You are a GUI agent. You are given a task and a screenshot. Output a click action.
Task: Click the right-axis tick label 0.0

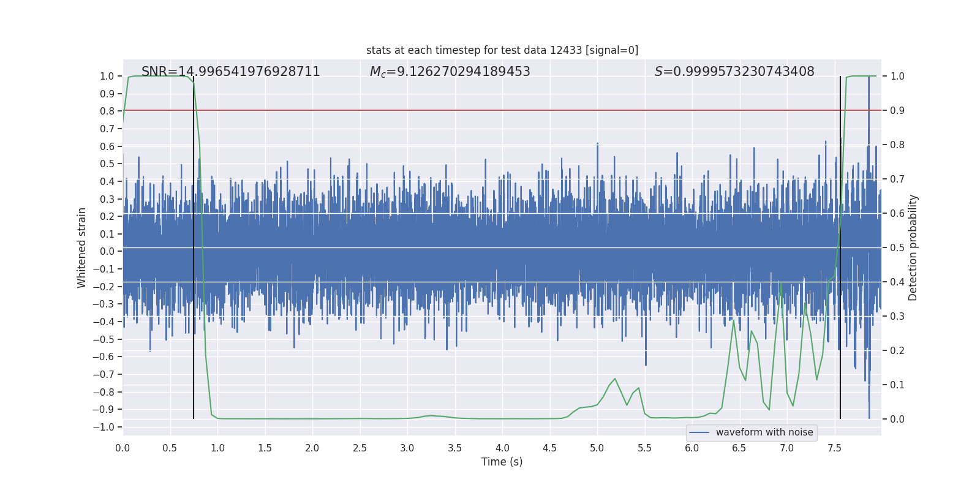pyautogui.click(x=897, y=420)
